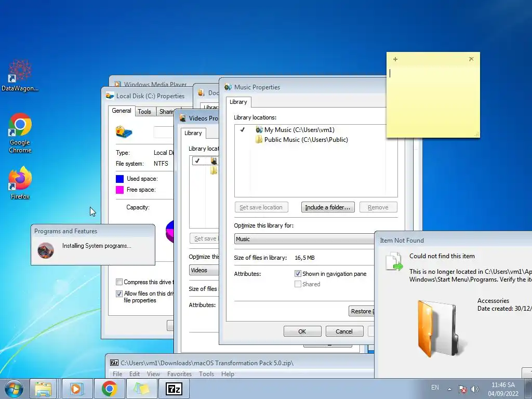Click the Set save button in Videos Properties

pos(205,238)
